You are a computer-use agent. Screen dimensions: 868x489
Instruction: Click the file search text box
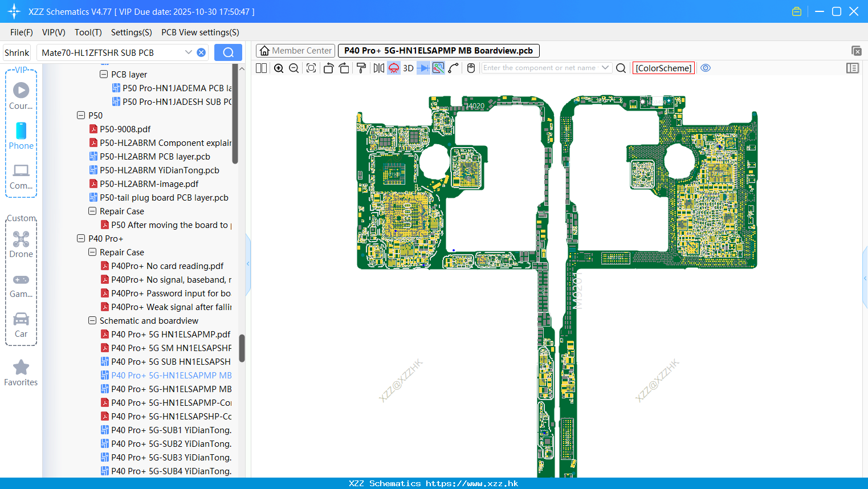click(111, 52)
